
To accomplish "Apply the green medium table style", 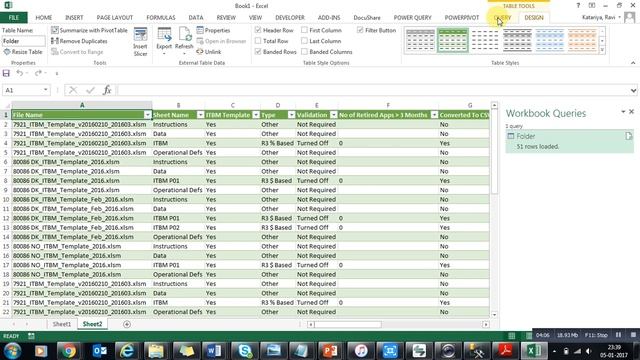I will click(x=453, y=40).
